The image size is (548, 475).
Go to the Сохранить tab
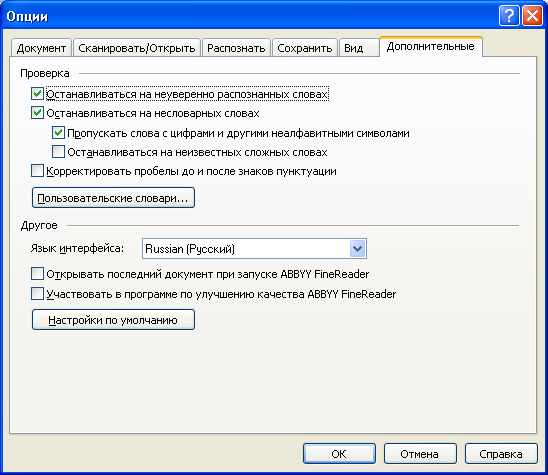(x=304, y=48)
